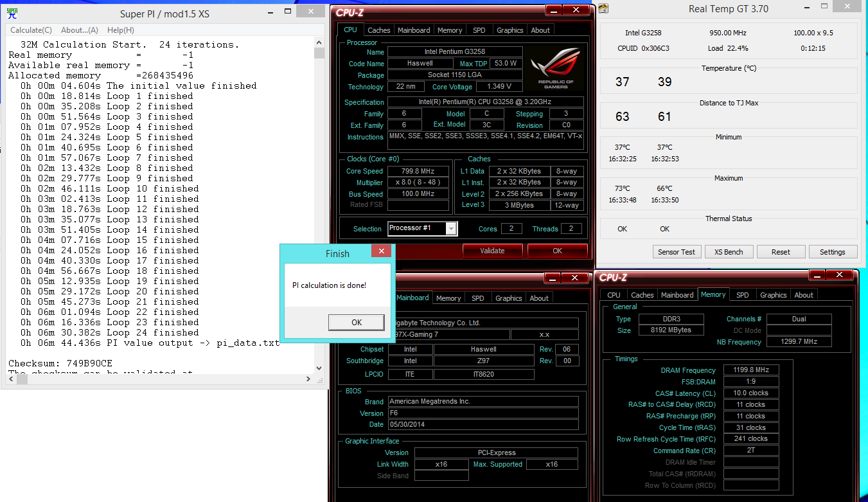This screenshot has width=868, height=502.
Task: Open SPD tab in the Timings window
Action: click(743, 295)
